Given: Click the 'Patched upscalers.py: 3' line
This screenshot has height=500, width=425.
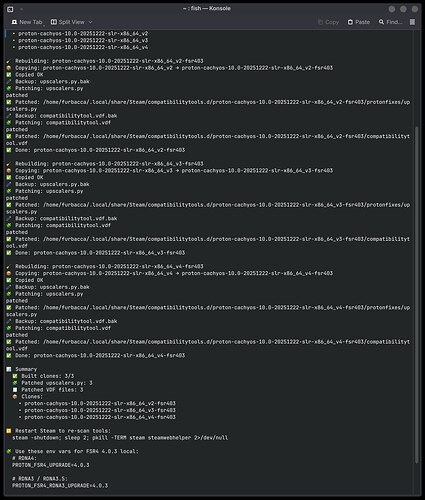Looking at the screenshot, I should [x=53, y=383].
